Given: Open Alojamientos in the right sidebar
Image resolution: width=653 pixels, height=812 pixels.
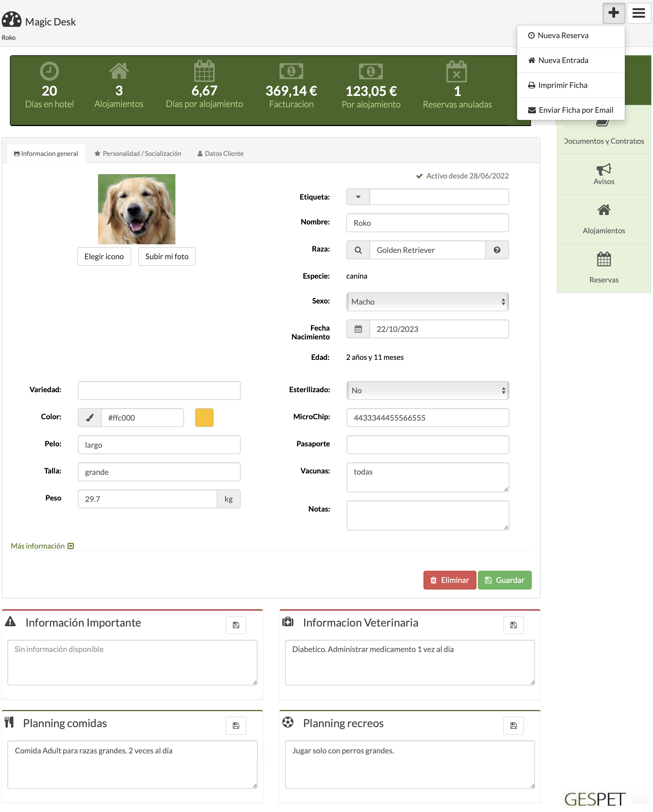Looking at the screenshot, I should (604, 219).
